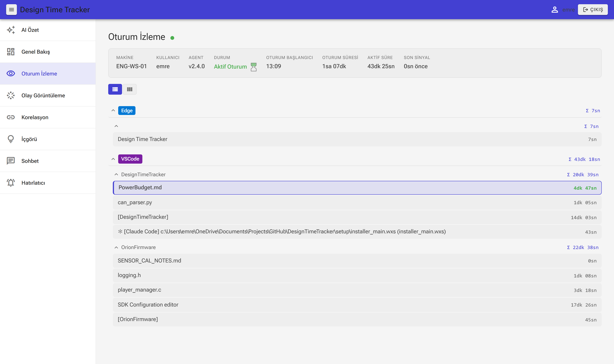Click the Sohbet chat icon
Image resolution: width=614 pixels, height=364 pixels.
pyautogui.click(x=11, y=161)
